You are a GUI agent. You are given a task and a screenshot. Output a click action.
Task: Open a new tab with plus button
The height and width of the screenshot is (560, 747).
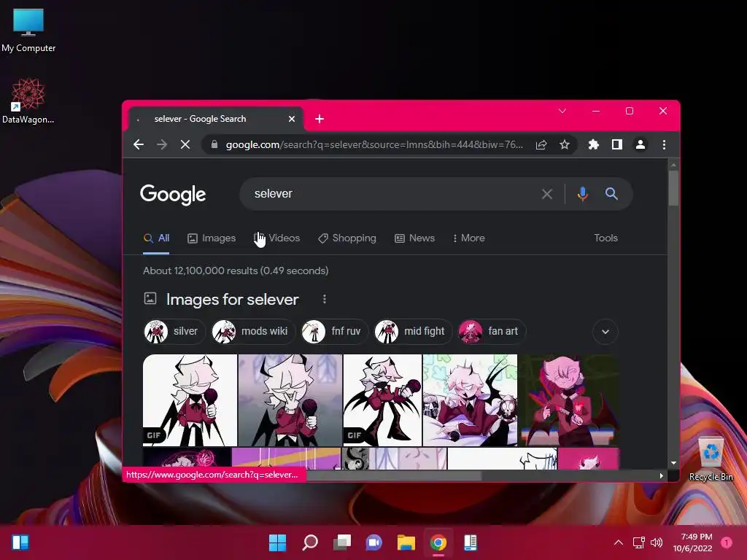pos(320,119)
